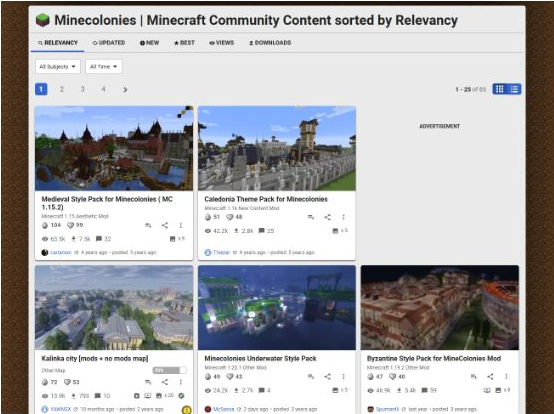Viewport: 554px width, 414px height.
Task: Open more options for Underwater Style Pack
Action: pos(343,377)
